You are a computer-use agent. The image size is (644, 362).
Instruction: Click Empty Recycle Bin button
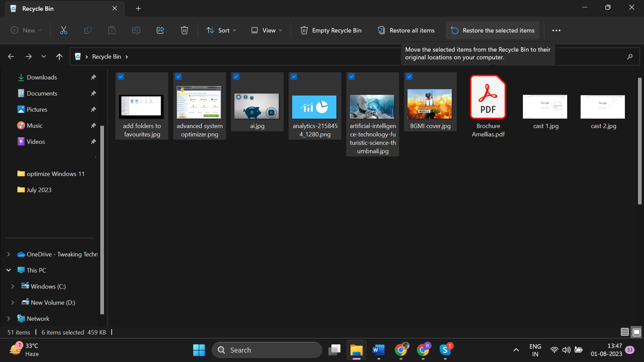click(331, 31)
